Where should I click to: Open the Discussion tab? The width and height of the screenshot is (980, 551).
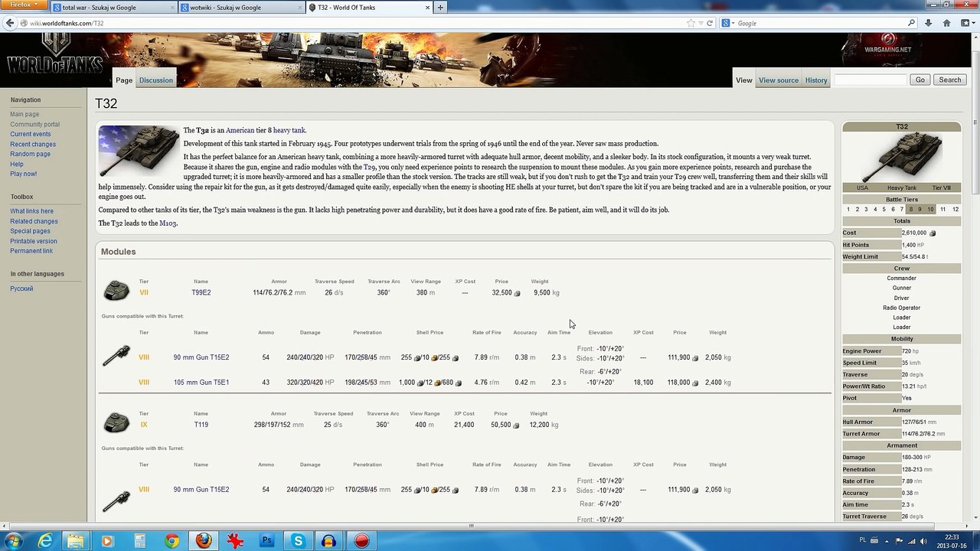coord(156,80)
